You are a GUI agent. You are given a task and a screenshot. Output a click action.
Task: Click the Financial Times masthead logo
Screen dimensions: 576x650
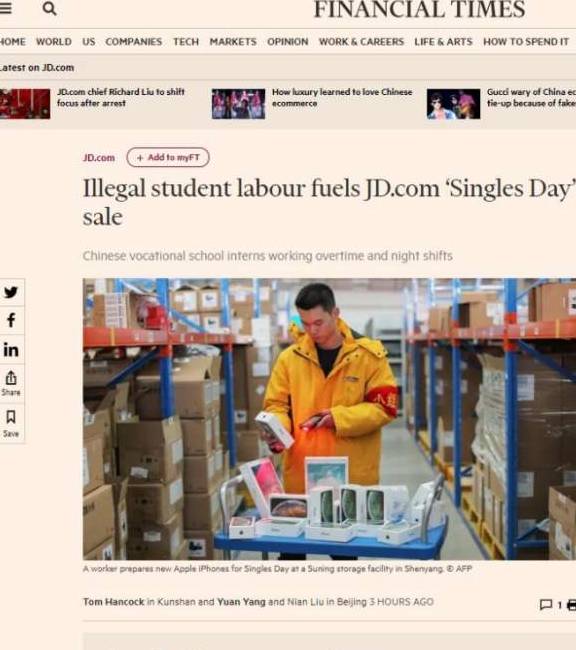pyautogui.click(x=420, y=9)
